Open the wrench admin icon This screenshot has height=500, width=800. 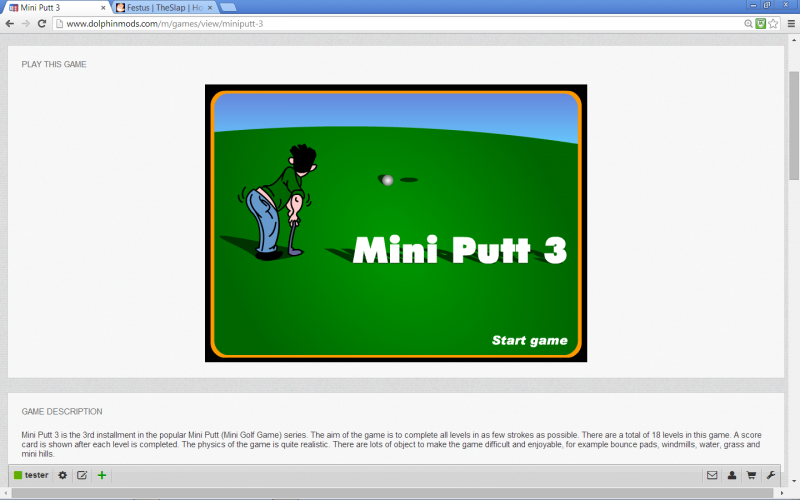[x=770, y=475]
